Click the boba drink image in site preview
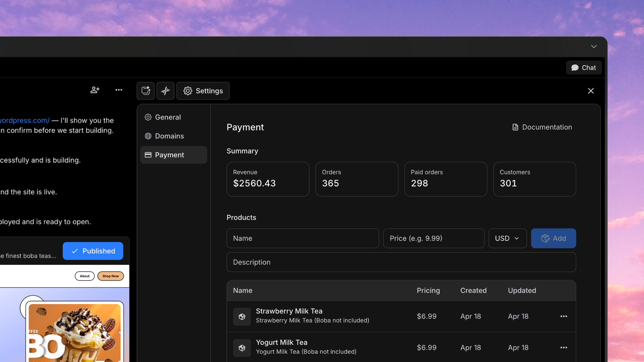 click(75, 332)
